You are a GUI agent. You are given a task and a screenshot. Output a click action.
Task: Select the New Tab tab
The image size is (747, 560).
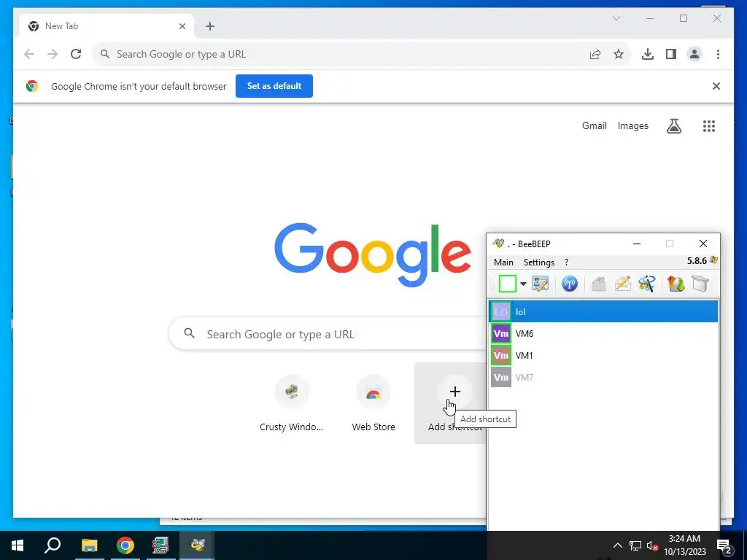pyautogui.click(x=107, y=26)
